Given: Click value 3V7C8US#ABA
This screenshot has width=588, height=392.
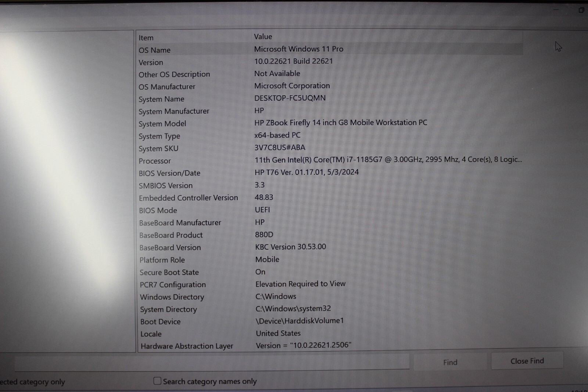Looking at the screenshot, I should click(280, 147).
